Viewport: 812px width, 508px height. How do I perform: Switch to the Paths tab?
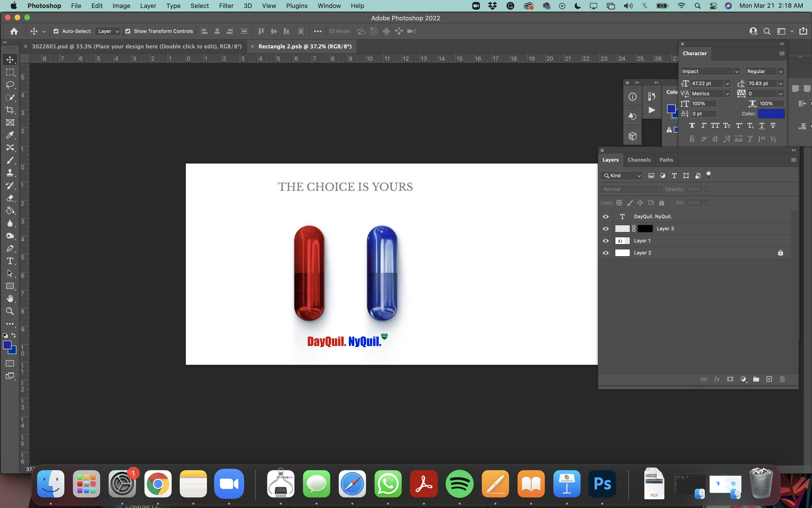pos(666,160)
